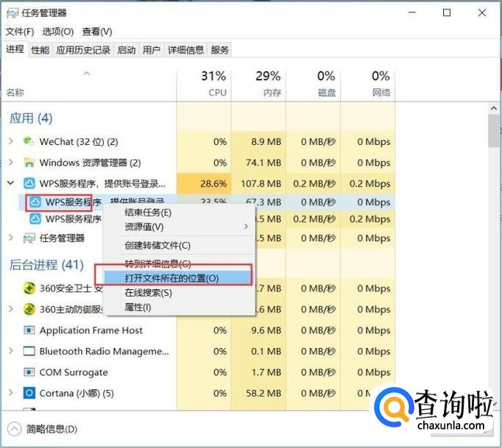This screenshot has height=448, width=502.
Task: Switch to the 启动 tab
Action: 126,50
